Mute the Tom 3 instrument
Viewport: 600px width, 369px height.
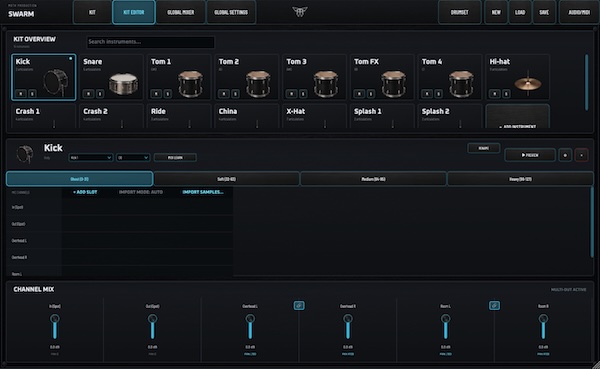(x=292, y=93)
